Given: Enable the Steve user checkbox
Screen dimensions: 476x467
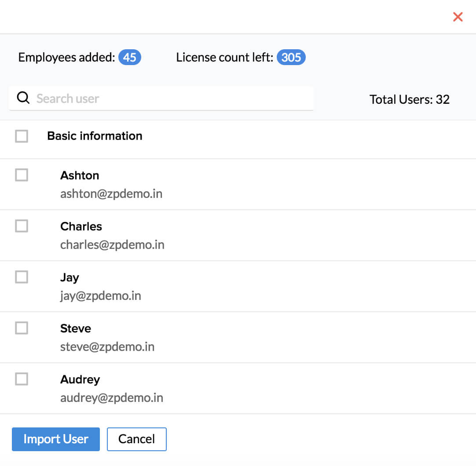Looking at the screenshot, I should (x=22, y=328).
